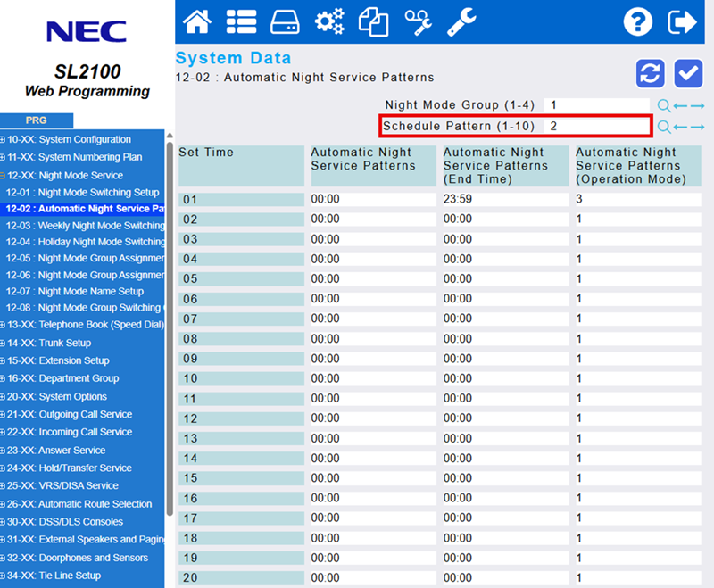This screenshot has height=588, width=714.
Task: Click the End Time field for row 01
Action: (504, 199)
